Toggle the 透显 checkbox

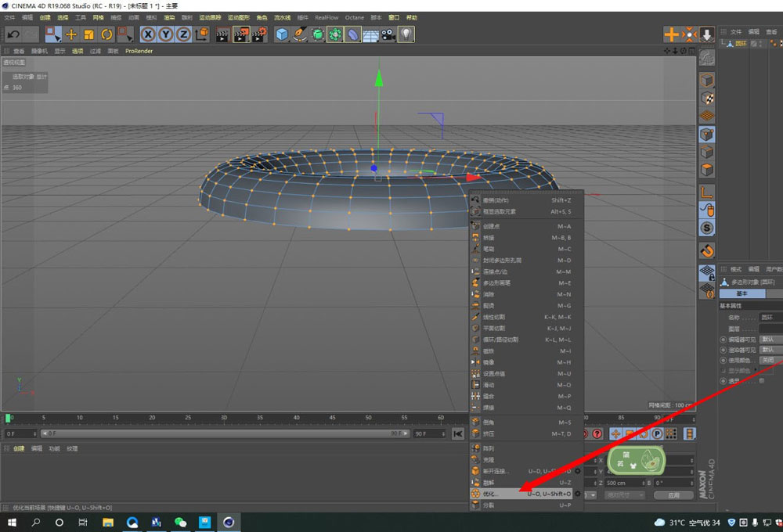(762, 381)
